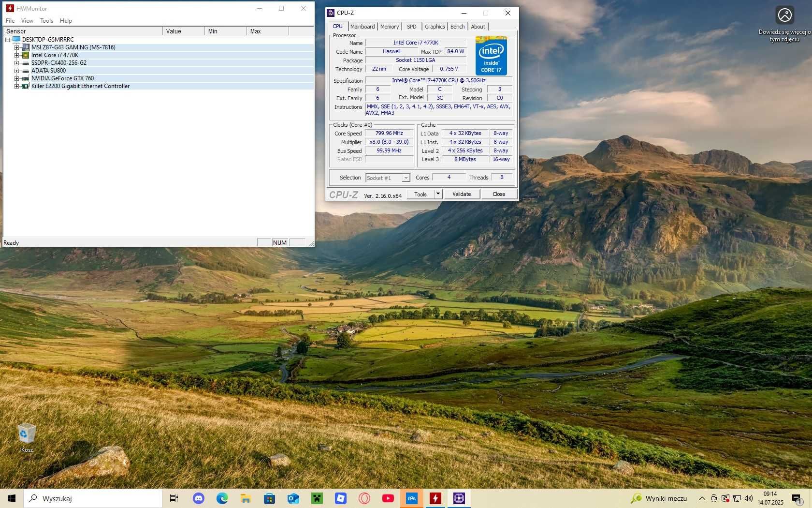The height and width of the screenshot is (508, 812).
Task: Open the Windows Start menu
Action: pyautogui.click(x=12, y=498)
